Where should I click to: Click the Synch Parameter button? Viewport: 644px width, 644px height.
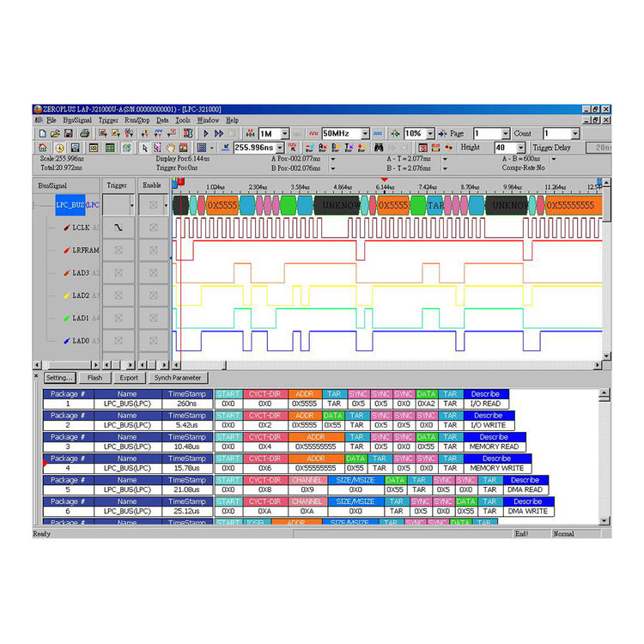click(x=178, y=378)
